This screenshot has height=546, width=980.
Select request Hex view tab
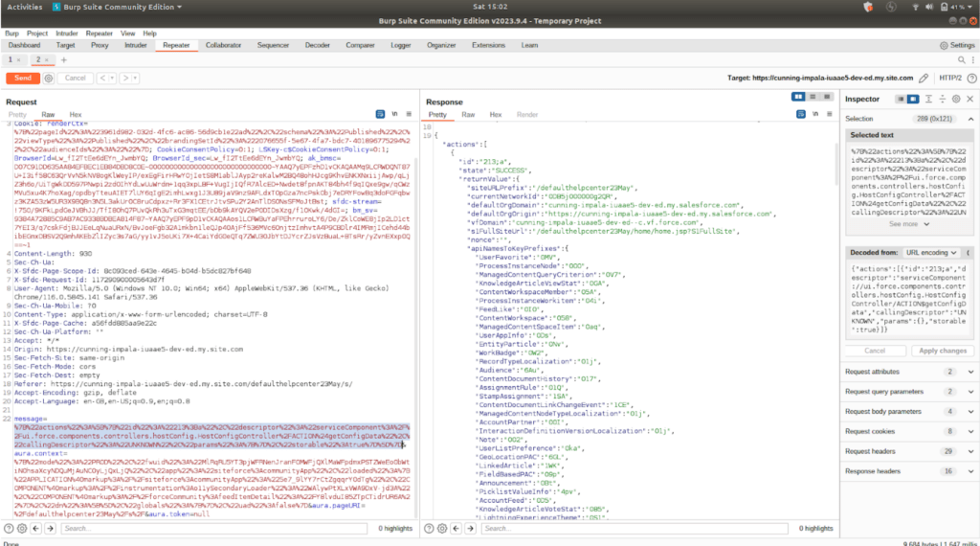pos(76,114)
